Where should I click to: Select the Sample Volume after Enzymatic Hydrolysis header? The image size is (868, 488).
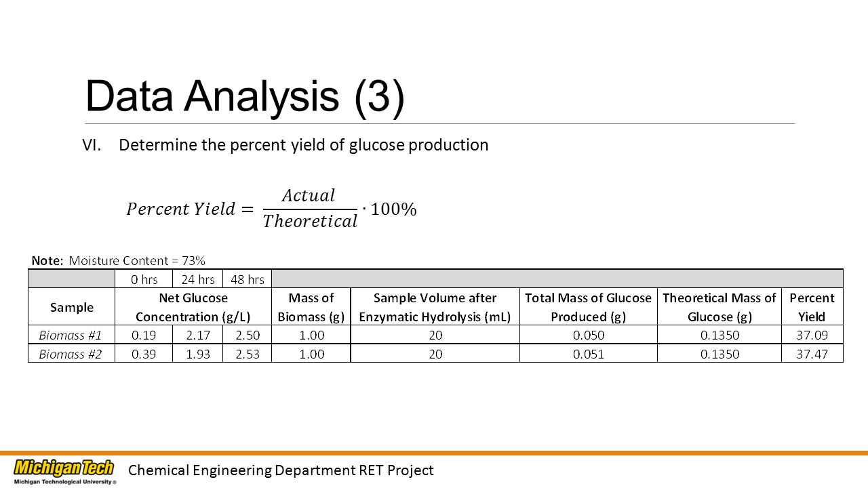(435, 307)
